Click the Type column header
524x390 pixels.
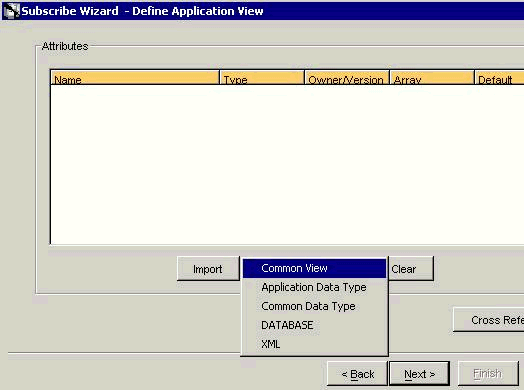[x=262, y=78]
